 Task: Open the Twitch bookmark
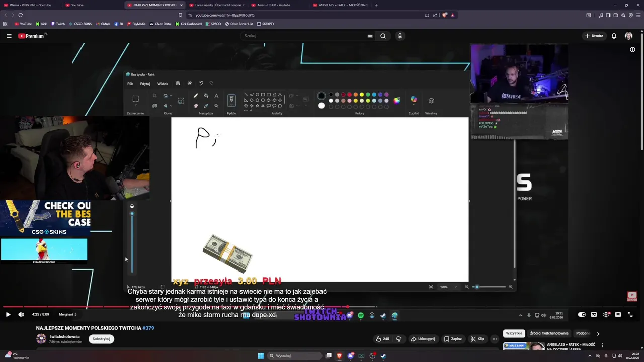click(58, 24)
